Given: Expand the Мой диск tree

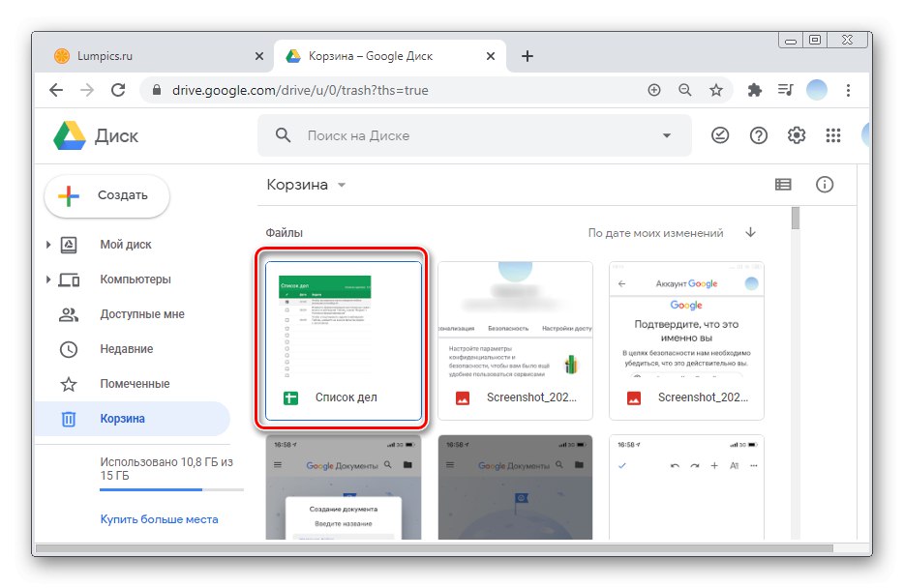Looking at the screenshot, I should coord(48,245).
